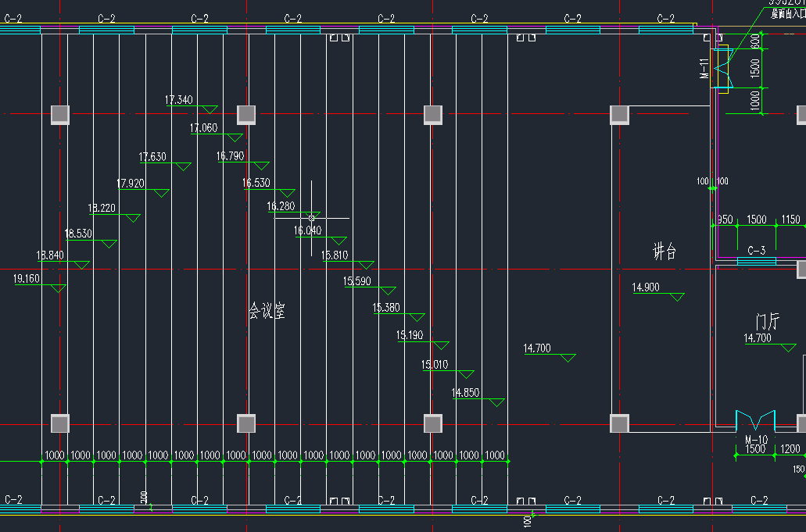Select the 17.340 elevation label

coord(179,100)
